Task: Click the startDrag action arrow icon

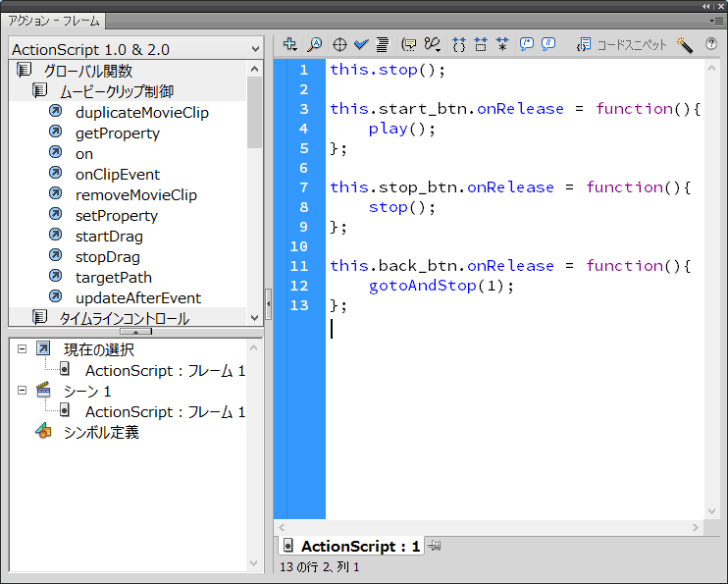Action: [x=56, y=235]
